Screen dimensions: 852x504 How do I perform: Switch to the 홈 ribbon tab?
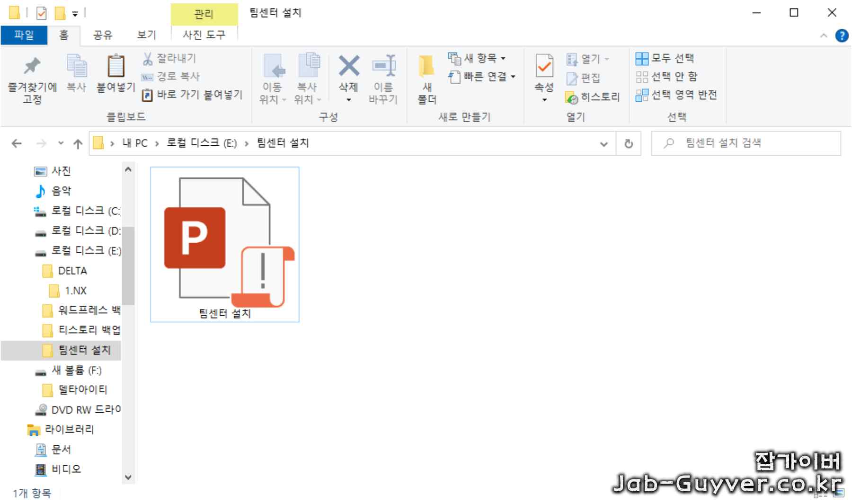click(64, 35)
